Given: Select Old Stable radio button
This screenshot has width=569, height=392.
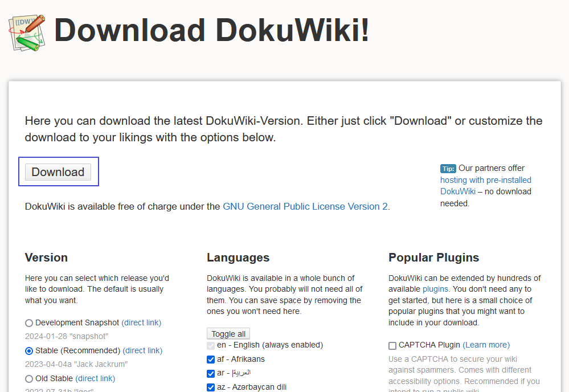Looking at the screenshot, I should point(29,379).
